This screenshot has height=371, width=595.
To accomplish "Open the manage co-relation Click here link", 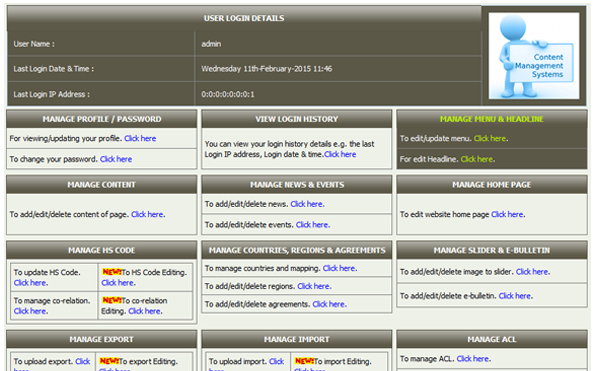I will tap(30, 311).
